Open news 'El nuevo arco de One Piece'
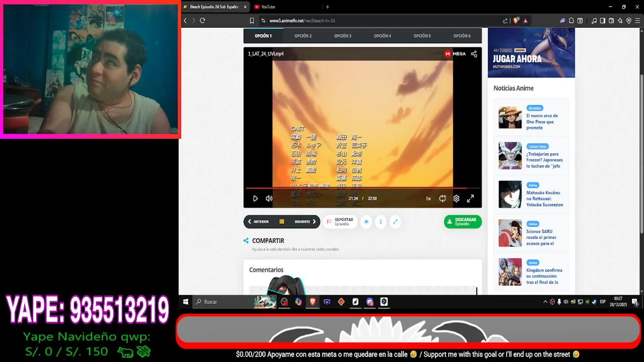The image size is (644, 362). click(x=542, y=122)
